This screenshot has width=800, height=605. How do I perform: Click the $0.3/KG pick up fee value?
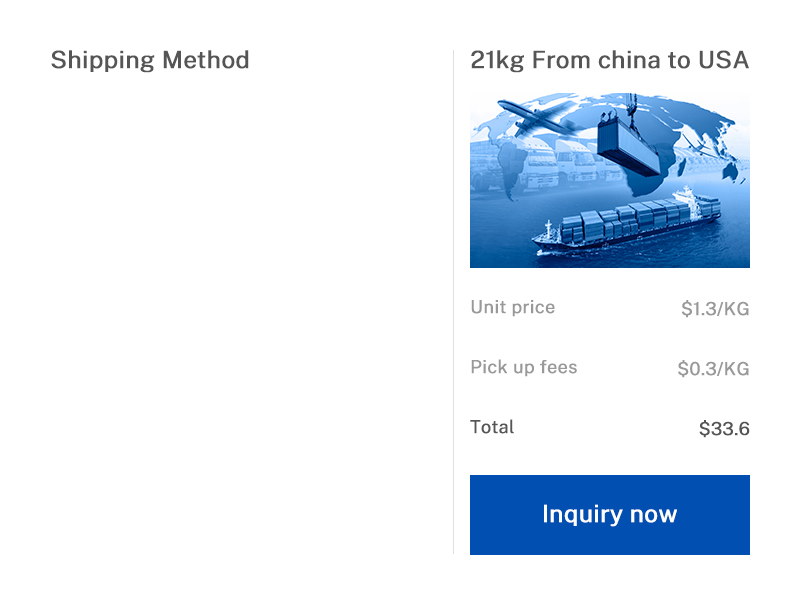(713, 368)
